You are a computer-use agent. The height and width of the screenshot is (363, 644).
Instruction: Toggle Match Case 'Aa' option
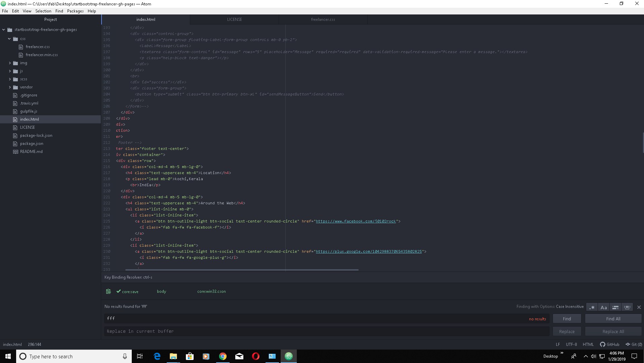pos(604,307)
